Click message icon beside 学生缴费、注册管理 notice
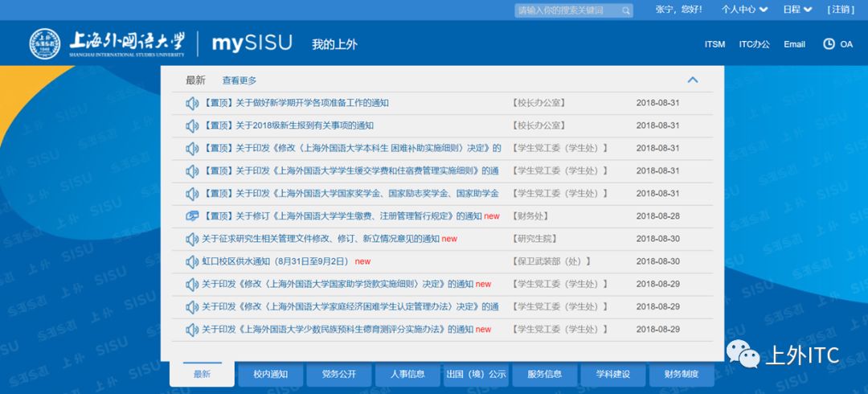 pos(192,216)
